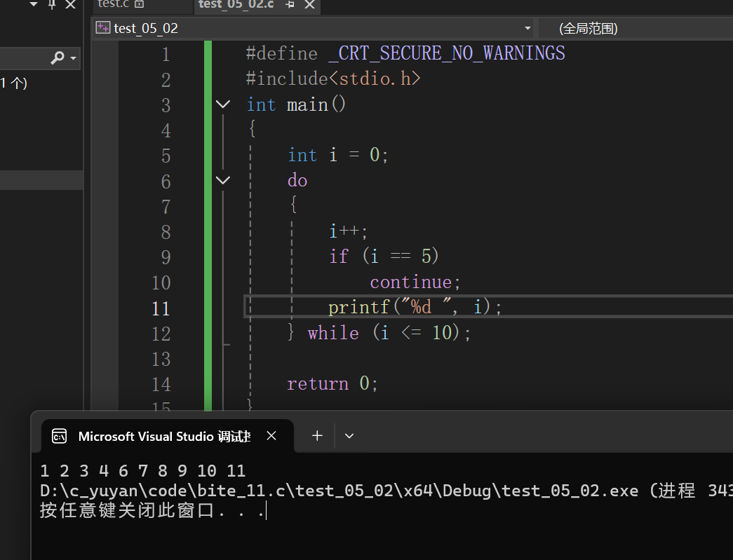Screen dimensions: 733x560
Task: Click the lock icon on the test.c tab
Action: coord(140,4)
